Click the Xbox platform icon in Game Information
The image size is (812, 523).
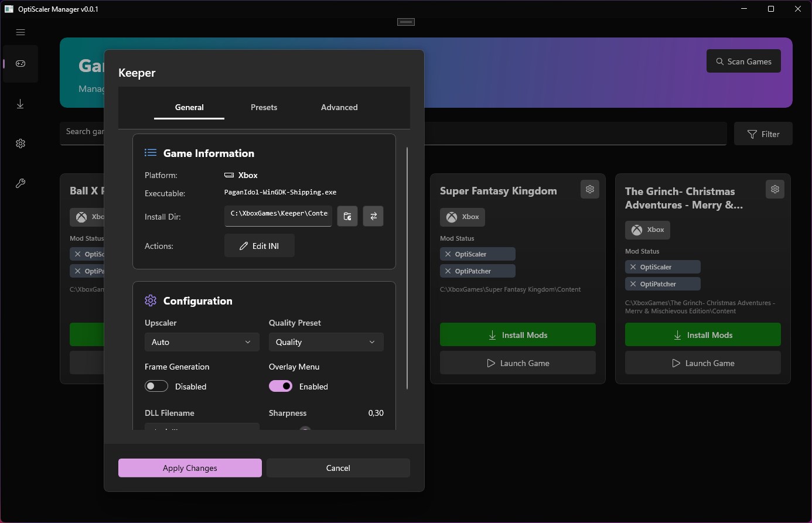coord(229,175)
